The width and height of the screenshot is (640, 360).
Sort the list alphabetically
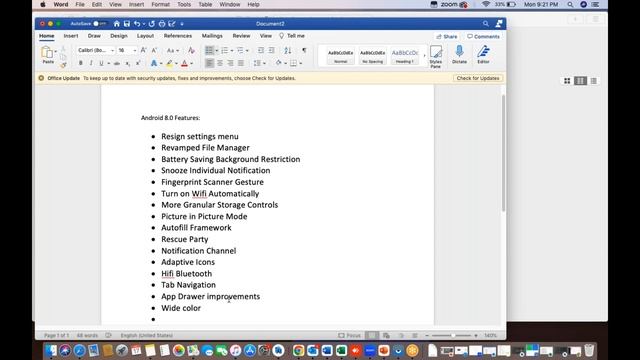click(x=288, y=50)
